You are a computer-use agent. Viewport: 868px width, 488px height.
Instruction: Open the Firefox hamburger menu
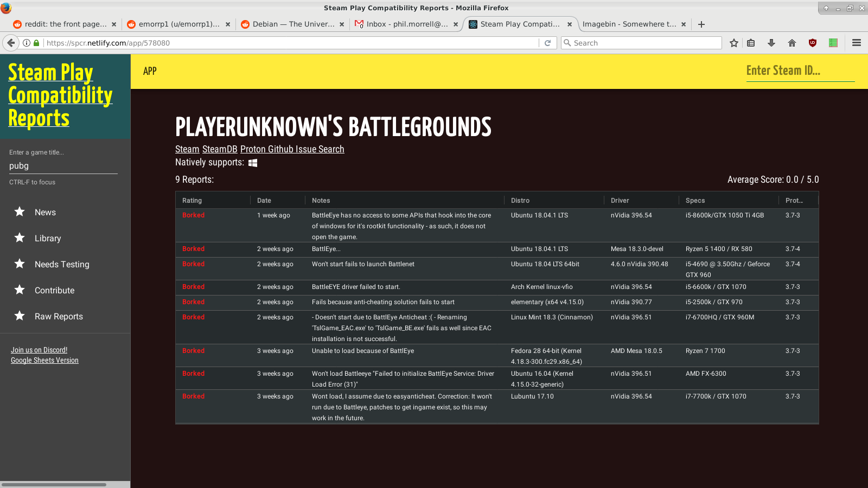[x=857, y=43]
